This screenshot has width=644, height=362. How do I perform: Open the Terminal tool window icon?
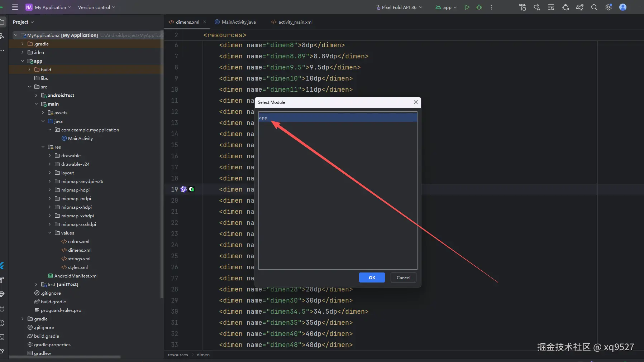(x=2, y=337)
